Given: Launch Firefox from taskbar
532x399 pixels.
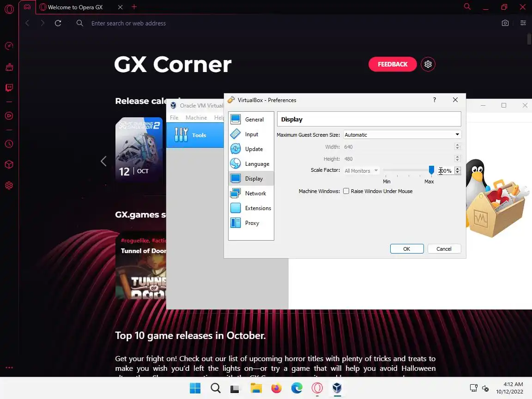Looking at the screenshot, I should coord(277,388).
